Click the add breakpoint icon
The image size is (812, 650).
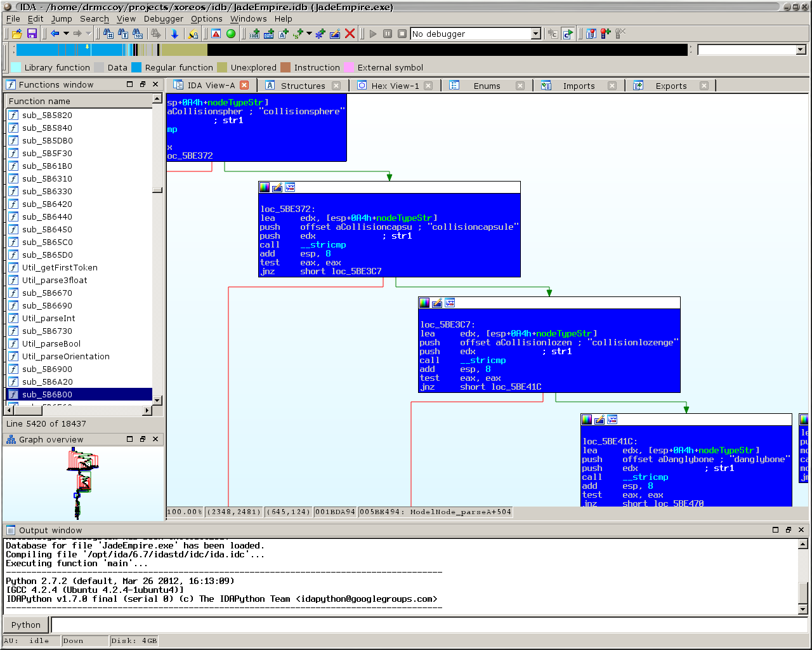coord(606,34)
